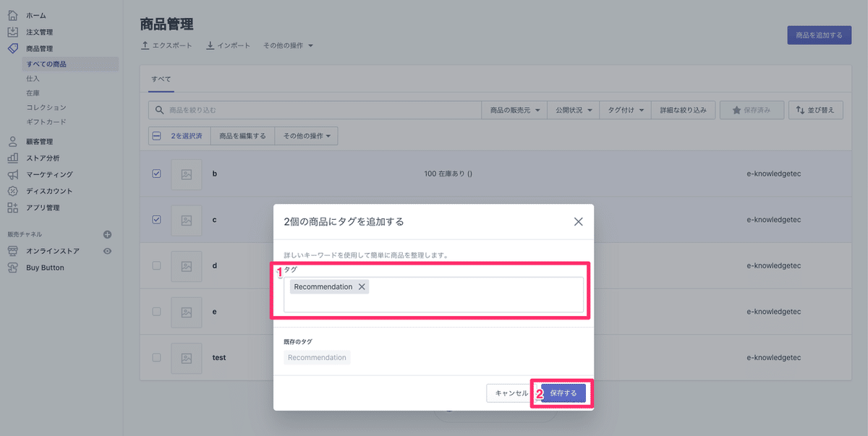Click 100 在庫あり () in row b

tap(448, 174)
